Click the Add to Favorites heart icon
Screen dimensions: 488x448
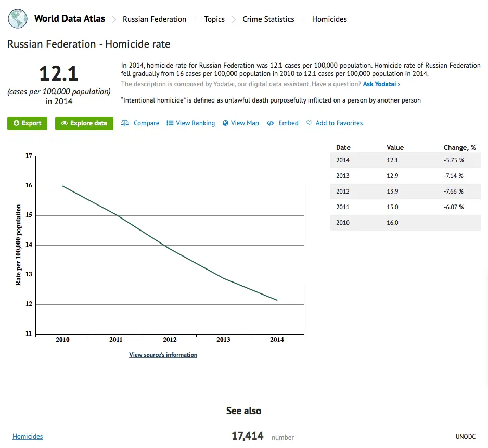pyautogui.click(x=309, y=123)
